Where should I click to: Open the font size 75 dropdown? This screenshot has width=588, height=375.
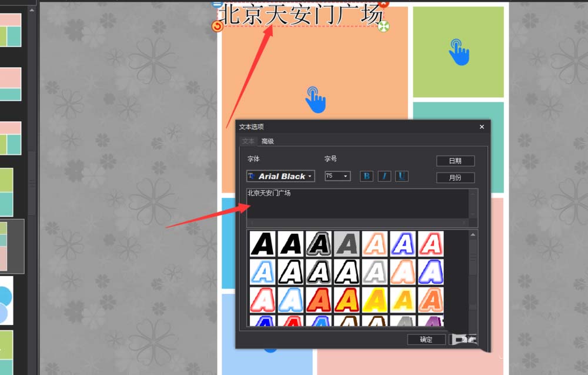coord(338,175)
